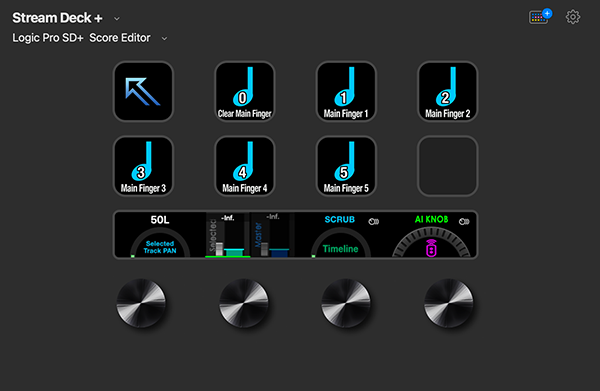
Task: Click the back arrow key
Action: pyautogui.click(x=143, y=91)
